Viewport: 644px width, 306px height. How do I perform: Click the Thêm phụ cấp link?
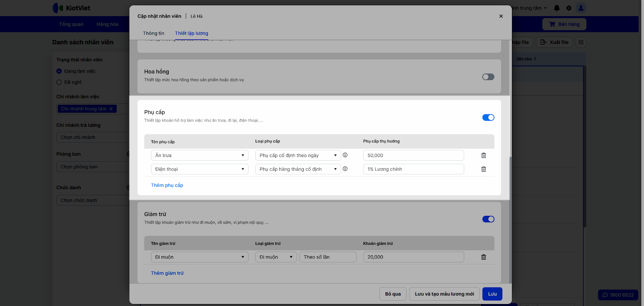pos(167,185)
